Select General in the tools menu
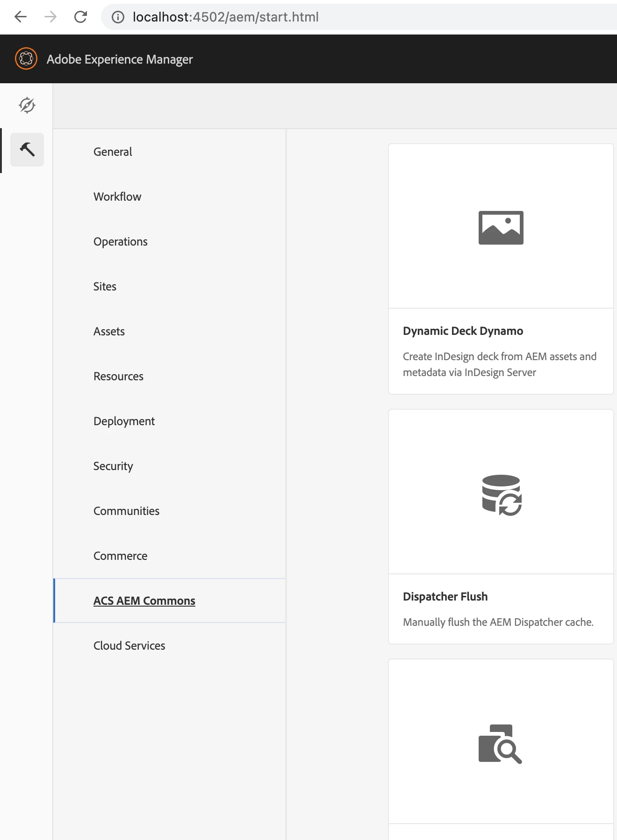The image size is (617, 840). click(113, 152)
